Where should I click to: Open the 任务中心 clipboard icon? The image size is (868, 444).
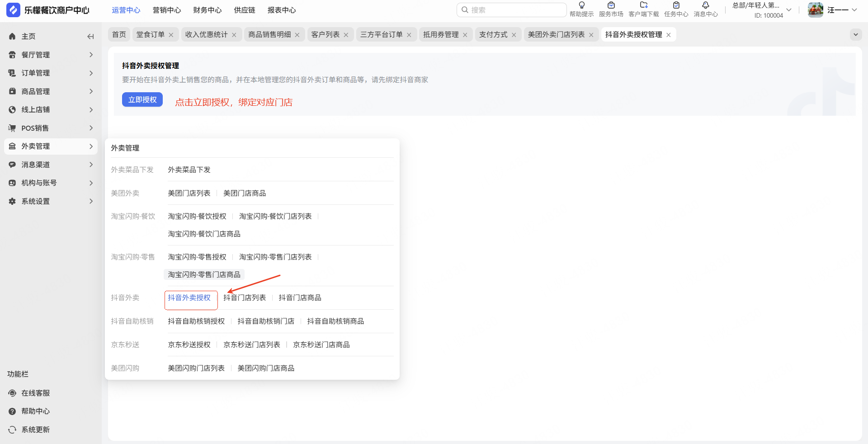pos(676,5)
